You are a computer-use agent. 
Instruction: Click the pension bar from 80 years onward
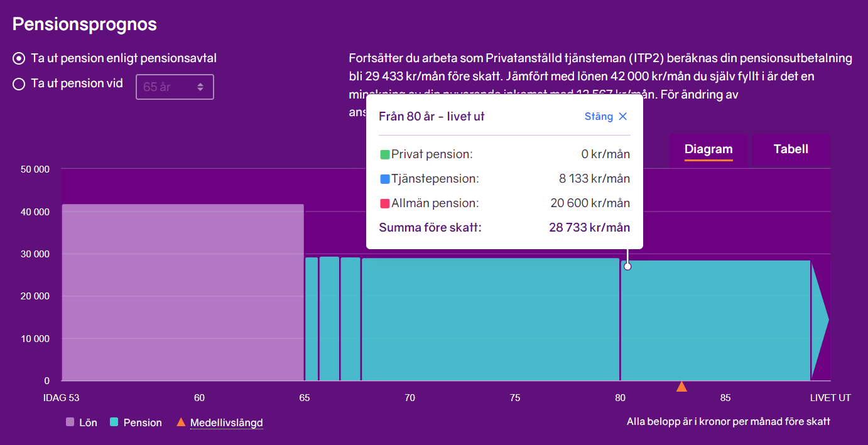coord(716,320)
